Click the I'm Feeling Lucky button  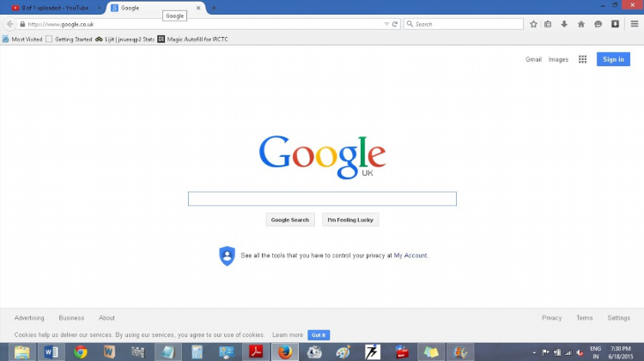click(350, 220)
